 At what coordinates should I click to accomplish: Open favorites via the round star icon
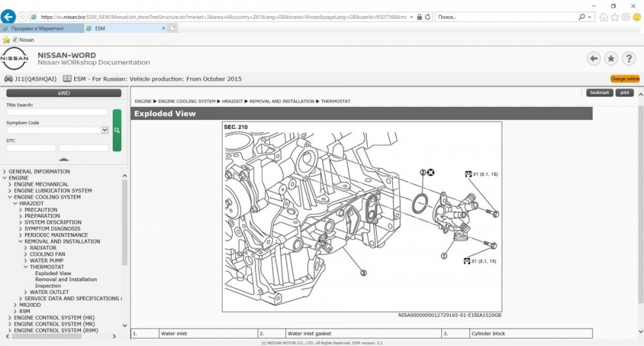click(611, 59)
